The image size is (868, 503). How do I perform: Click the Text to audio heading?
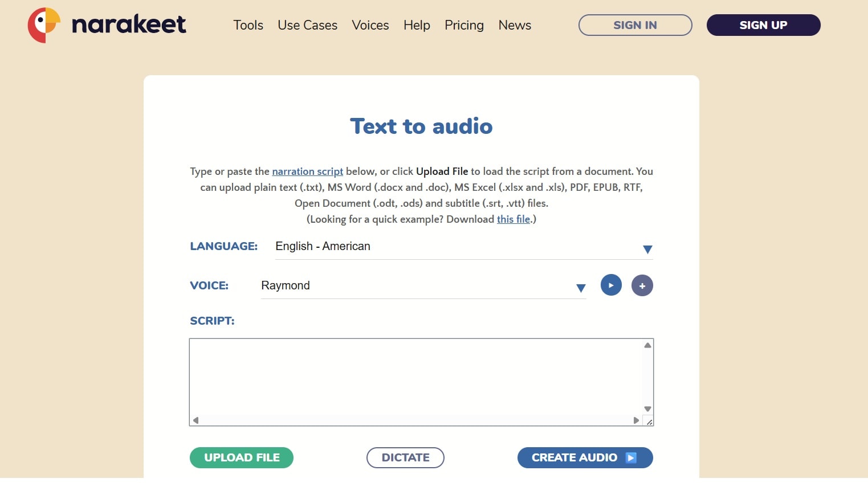(421, 126)
